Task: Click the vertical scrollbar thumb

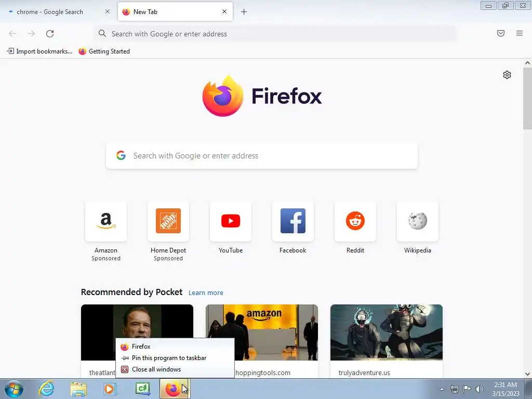Action: point(528,98)
